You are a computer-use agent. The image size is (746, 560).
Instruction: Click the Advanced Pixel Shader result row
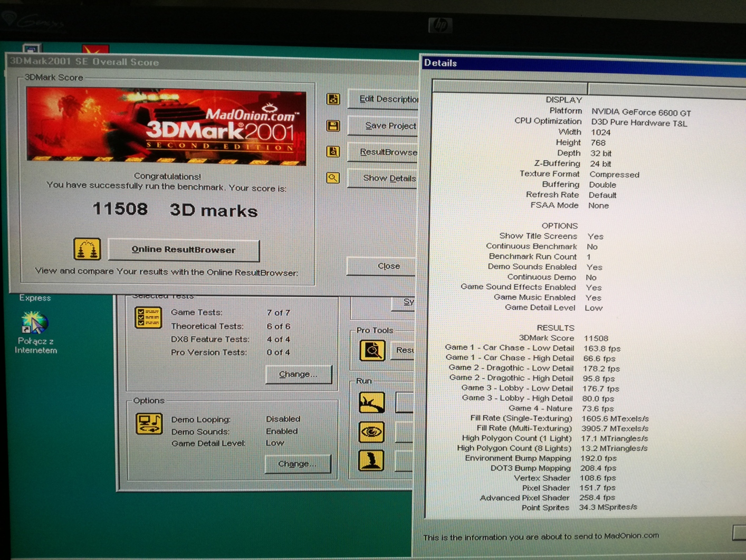[548, 497]
